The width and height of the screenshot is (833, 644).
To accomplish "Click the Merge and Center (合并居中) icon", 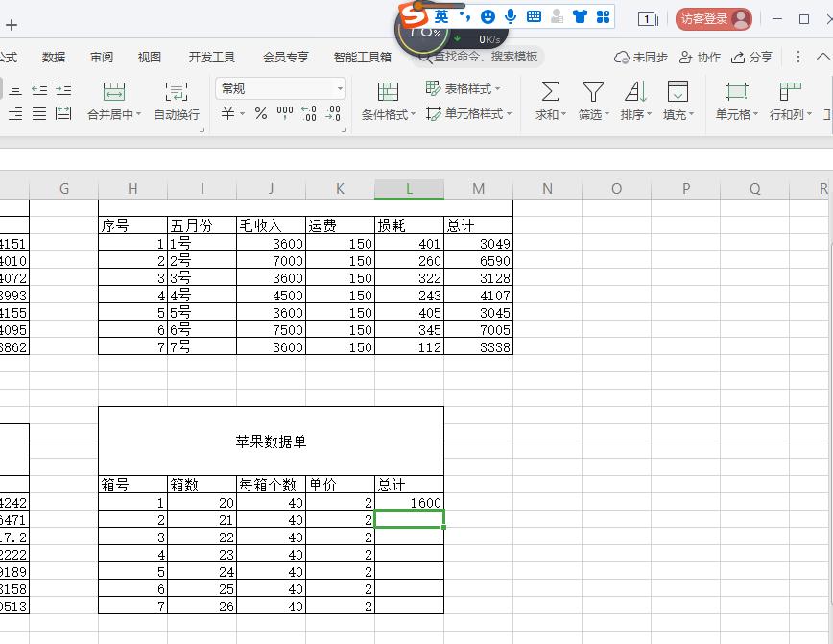I will pyautogui.click(x=115, y=101).
